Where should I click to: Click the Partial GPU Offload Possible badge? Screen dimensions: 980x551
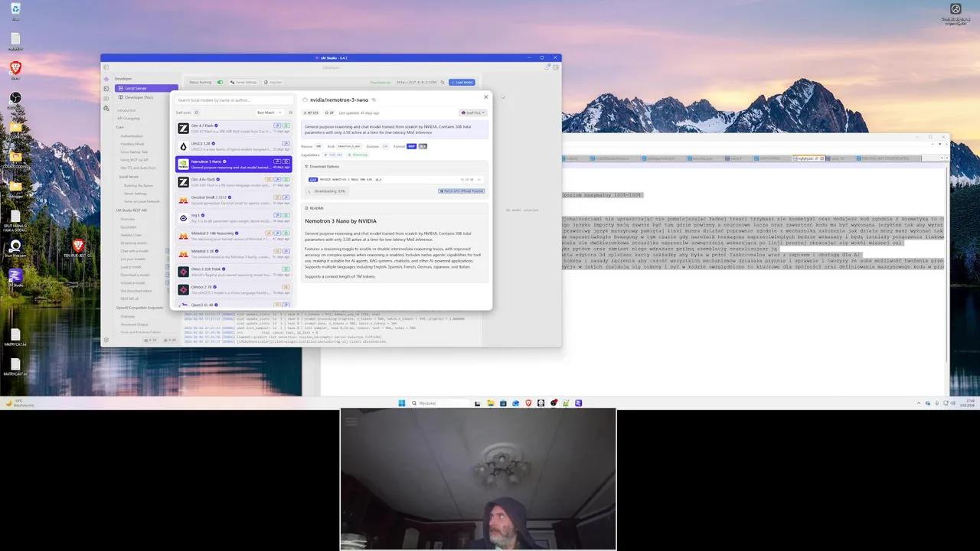[462, 191]
